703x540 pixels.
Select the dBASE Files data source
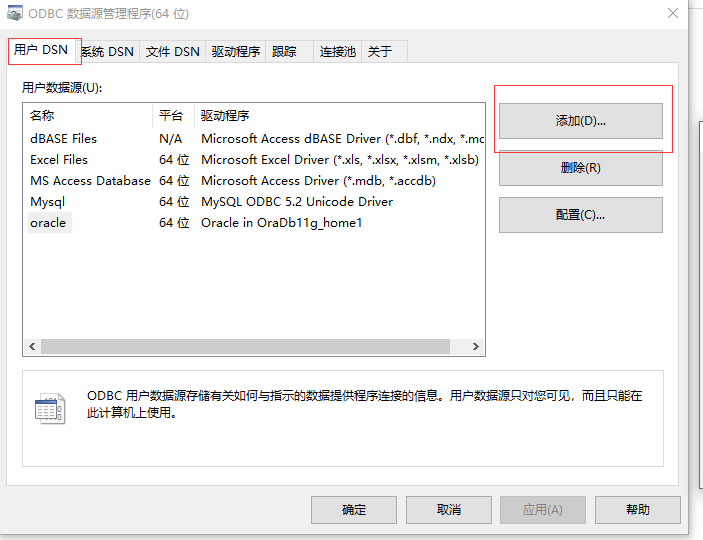63,139
